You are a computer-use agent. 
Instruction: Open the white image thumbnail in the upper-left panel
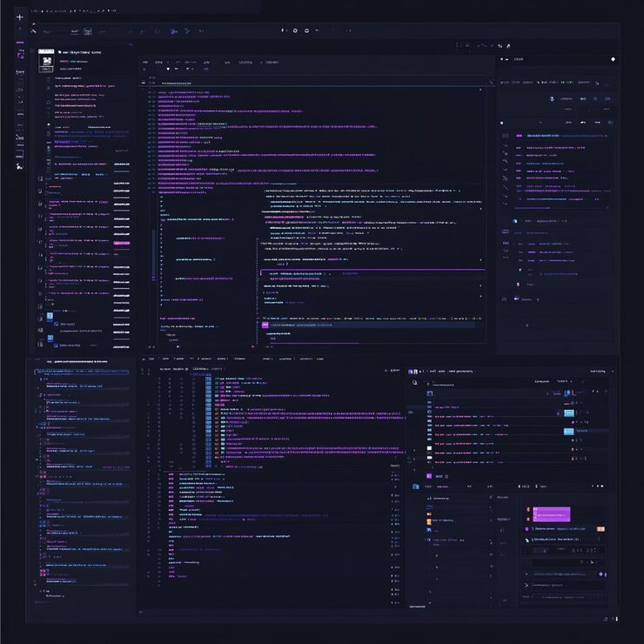coord(46,63)
